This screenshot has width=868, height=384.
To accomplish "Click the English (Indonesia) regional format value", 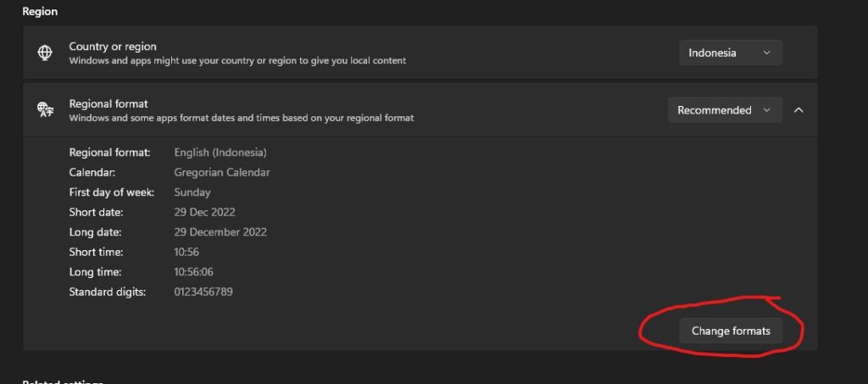I will pos(220,153).
